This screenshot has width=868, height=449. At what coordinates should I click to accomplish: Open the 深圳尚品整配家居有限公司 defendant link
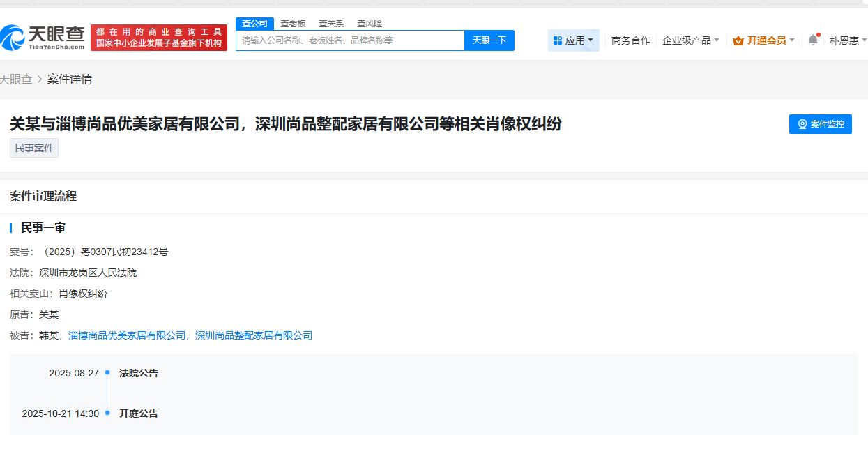[x=254, y=335]
